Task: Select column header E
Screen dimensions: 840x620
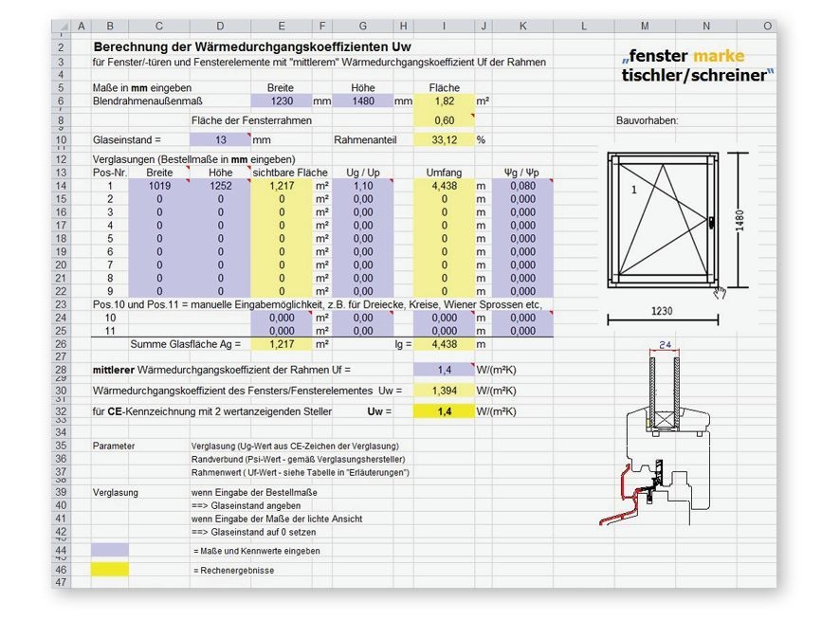Action: [x=282, y=26]
